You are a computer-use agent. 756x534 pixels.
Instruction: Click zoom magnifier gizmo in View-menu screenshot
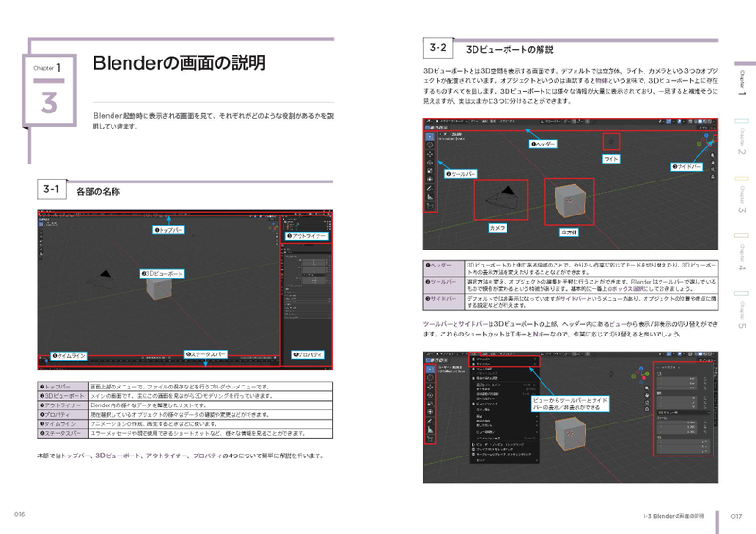click(x=647, y=388)
